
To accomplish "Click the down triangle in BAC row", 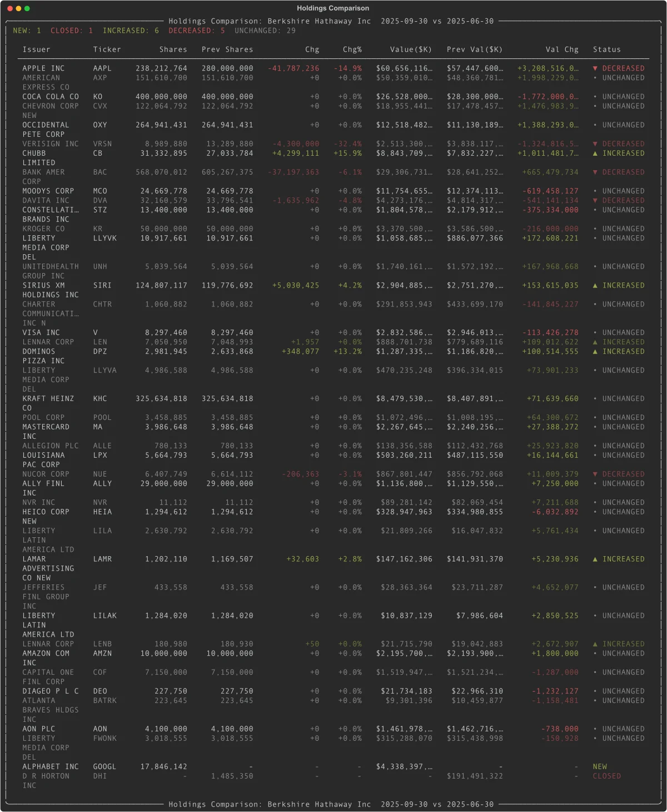I will click(595, 172).
